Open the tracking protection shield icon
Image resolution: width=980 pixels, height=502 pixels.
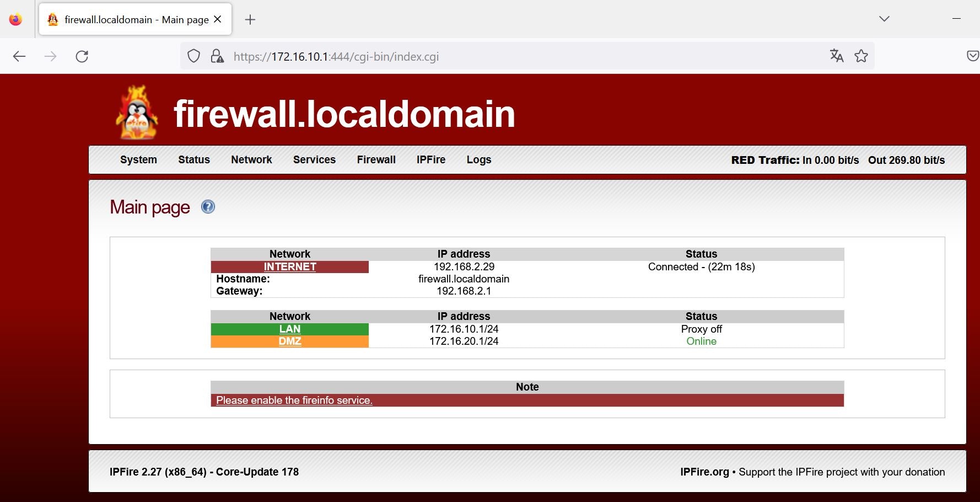tap(193, 56)
